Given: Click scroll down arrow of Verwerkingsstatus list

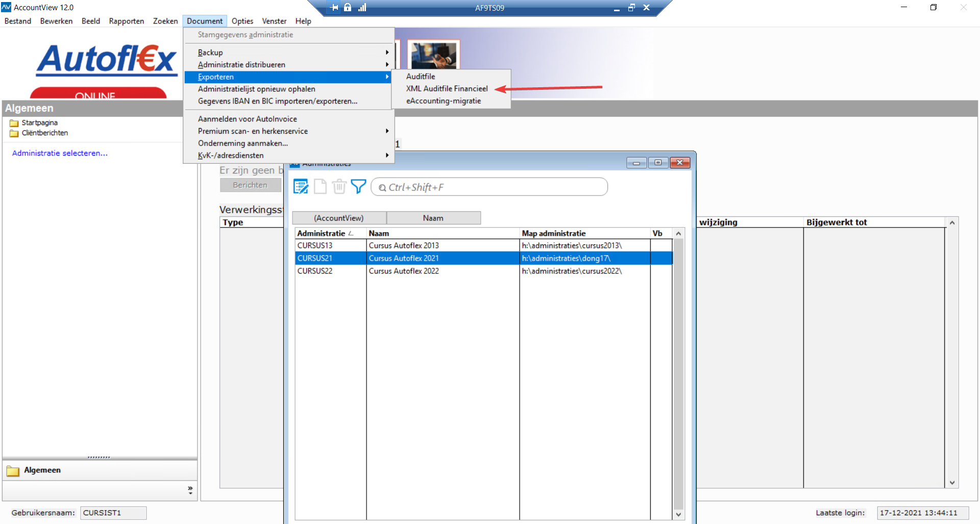Looking at the screenshot, I should point(952,483).
